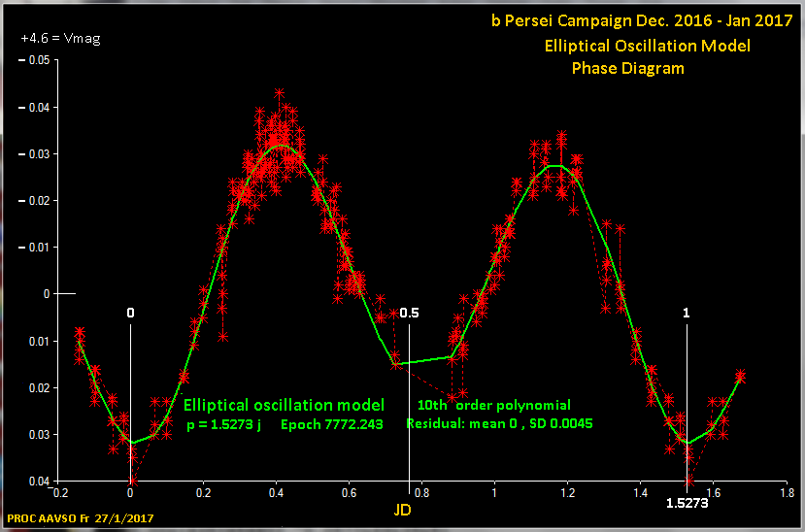Click the green 'Elliptical oscillation model' legend text
Viewport: 805px width, 532px height.
(x=284, y=405)
